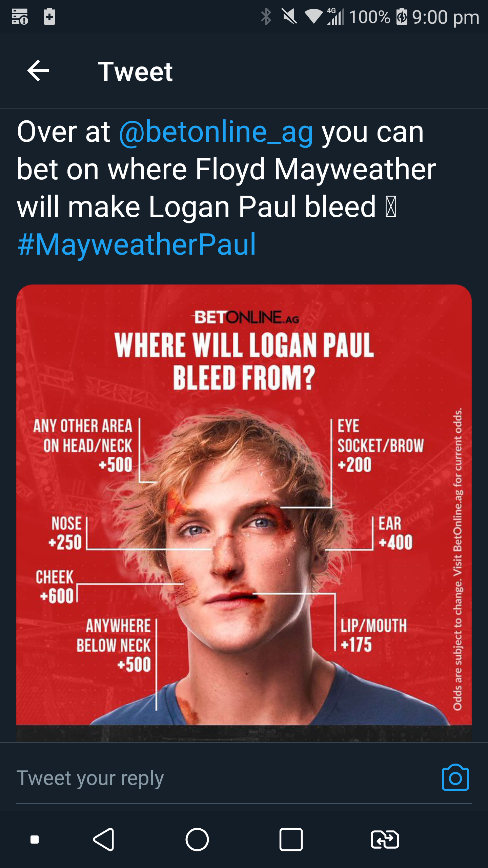
Task: Tap the top-left status notification icon
Action: point(20,17)
